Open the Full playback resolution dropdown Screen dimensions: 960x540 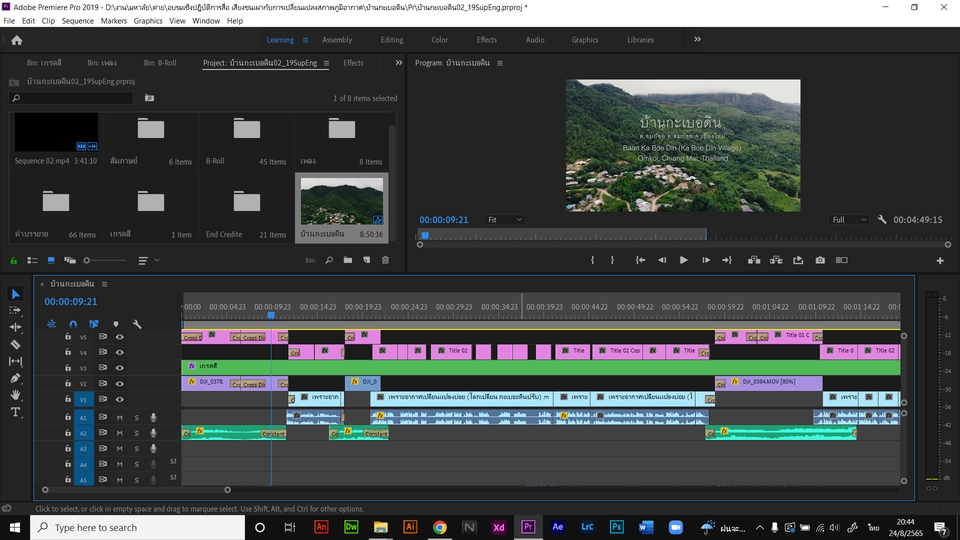click(850, 219)
